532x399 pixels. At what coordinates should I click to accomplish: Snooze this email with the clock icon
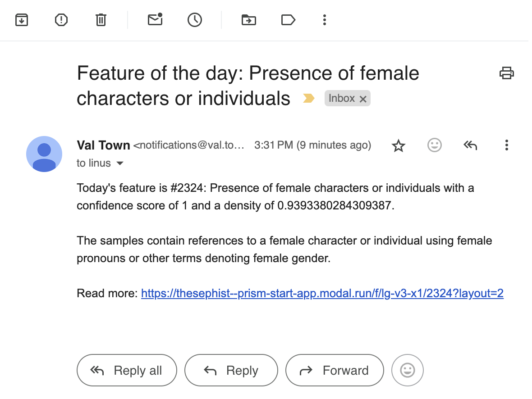coord(194,20)
